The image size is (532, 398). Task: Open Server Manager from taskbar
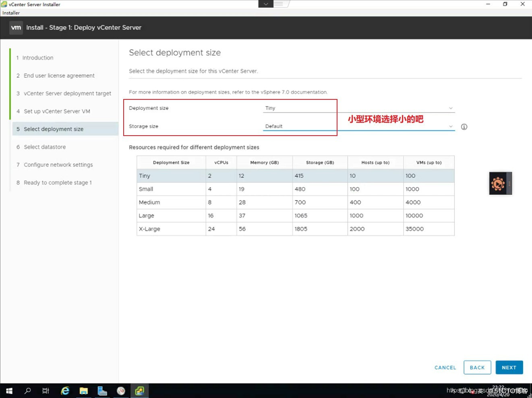(x=102, y=391)
